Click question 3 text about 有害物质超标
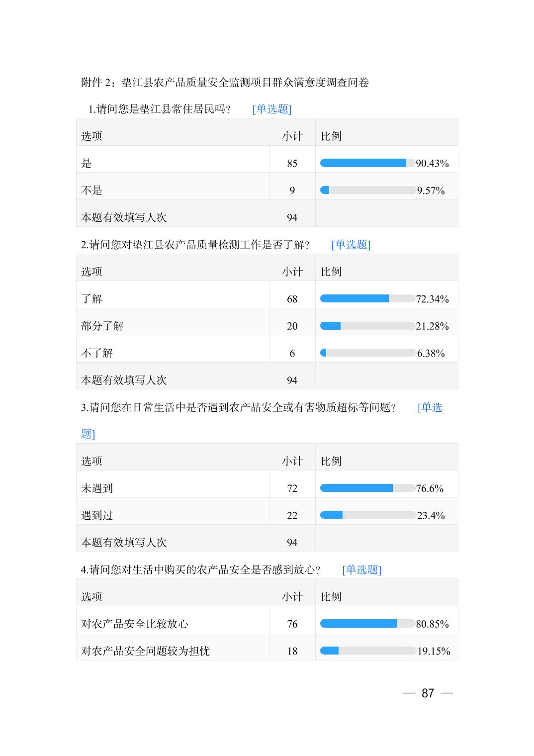This screenshot has width=534, height=756. 238,408
